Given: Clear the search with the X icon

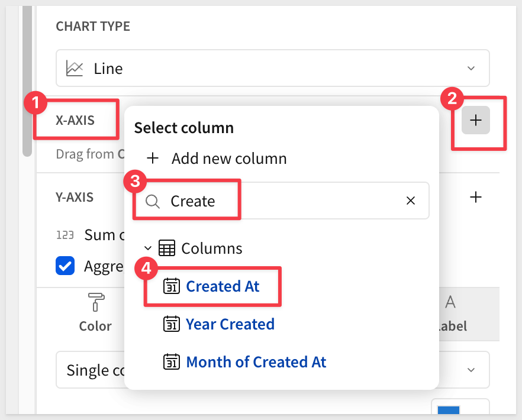Looking at the screenshot, I should (x=411, y=201).
